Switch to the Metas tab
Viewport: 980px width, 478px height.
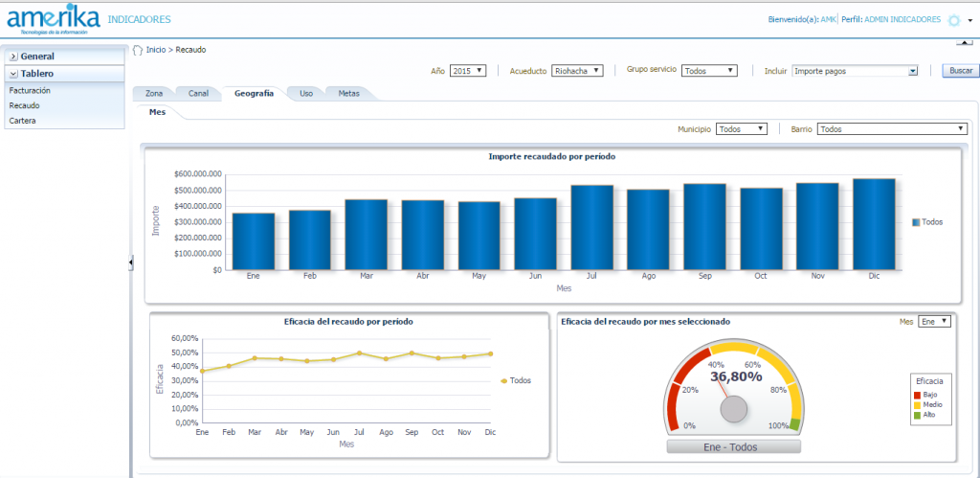tap(348, 94)
